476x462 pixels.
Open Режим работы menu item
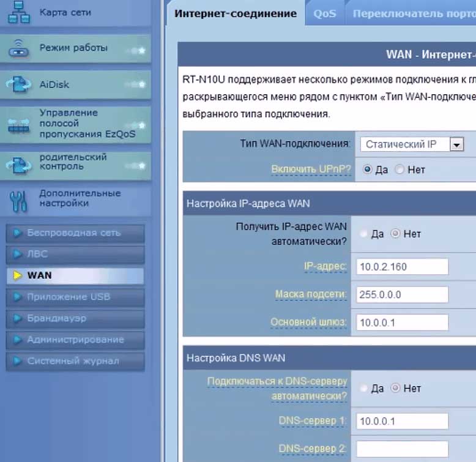[75, 48]
